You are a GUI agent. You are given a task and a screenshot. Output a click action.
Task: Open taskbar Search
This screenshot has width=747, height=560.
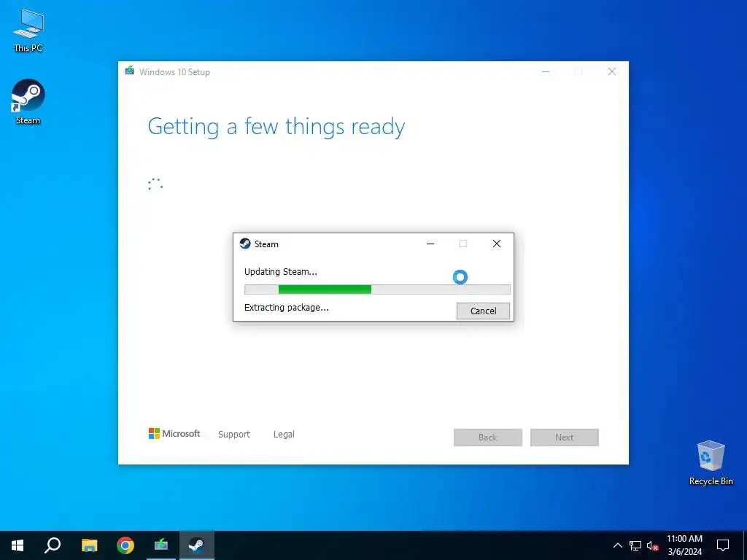(53, 545)
